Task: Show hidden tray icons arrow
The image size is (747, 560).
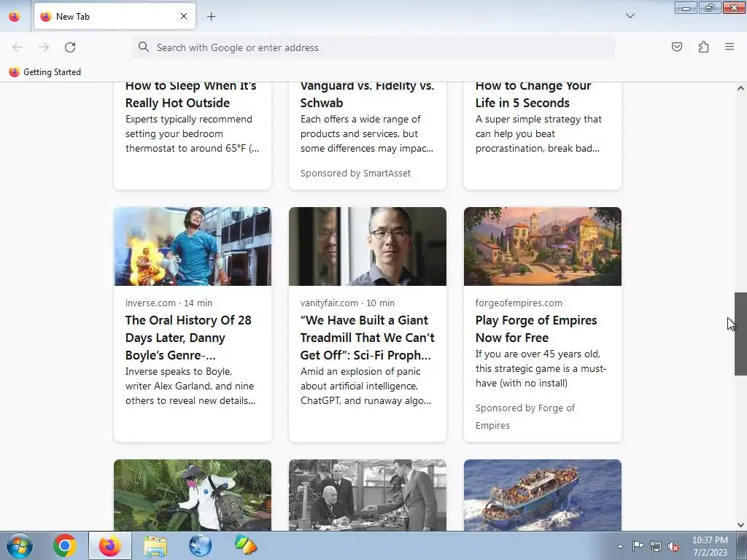Action: tap(620, 546)
